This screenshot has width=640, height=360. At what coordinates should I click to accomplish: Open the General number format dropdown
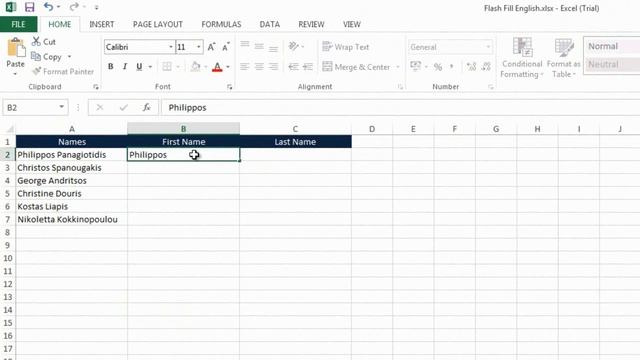(x=488, y=47)
